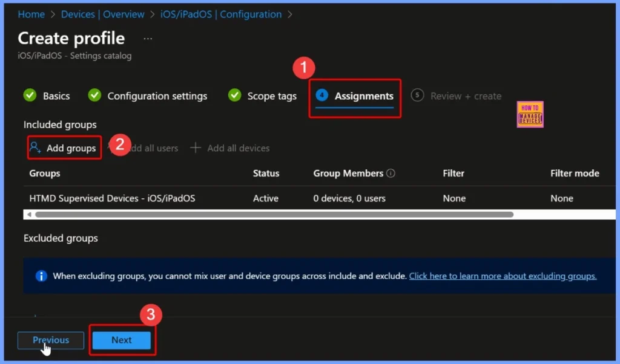Image resolution: width=620 pixels, height=364 pixels.
Task: Click the plus icon beside Add all devices
Action: 195,148
